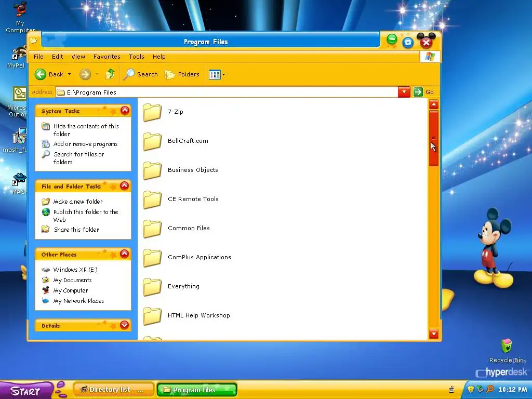Open the View menu
This screenshot has width=532, height=399.
(x=78, y=57)
